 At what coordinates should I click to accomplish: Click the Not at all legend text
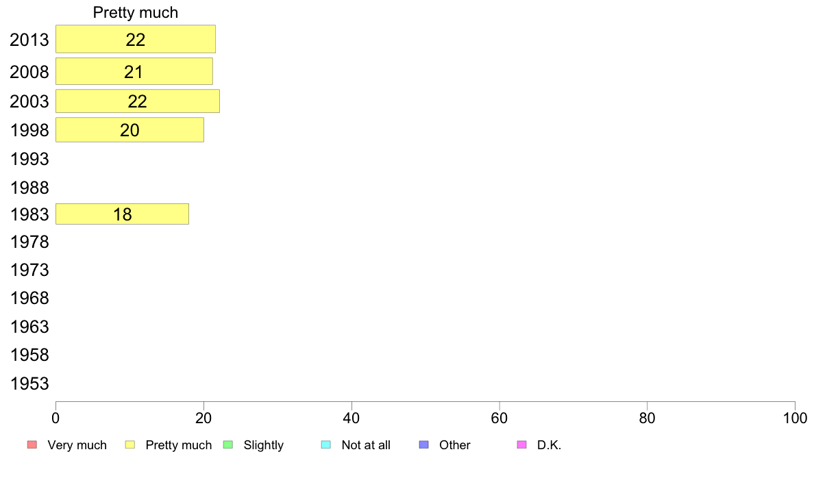click(366, 445)
